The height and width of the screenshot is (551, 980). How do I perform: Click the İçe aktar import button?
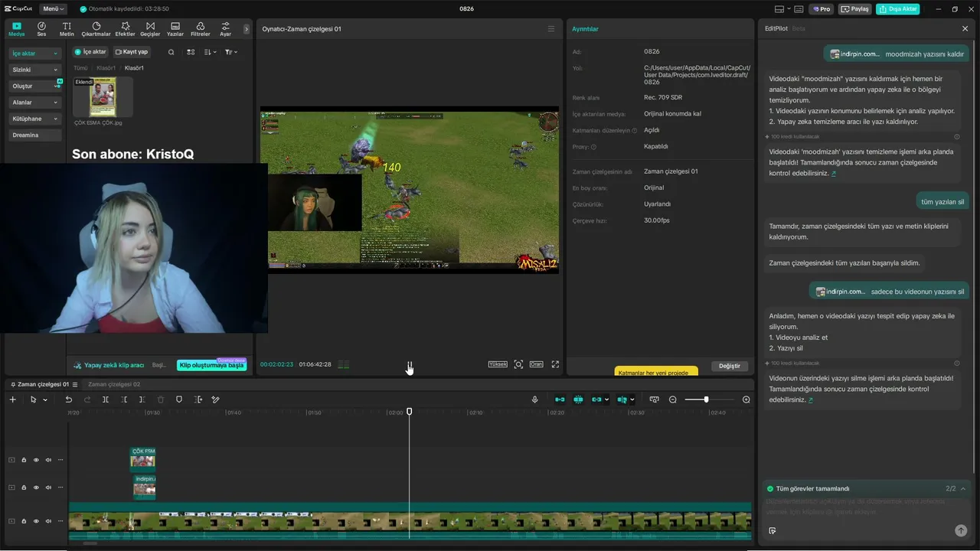point(90,52)
